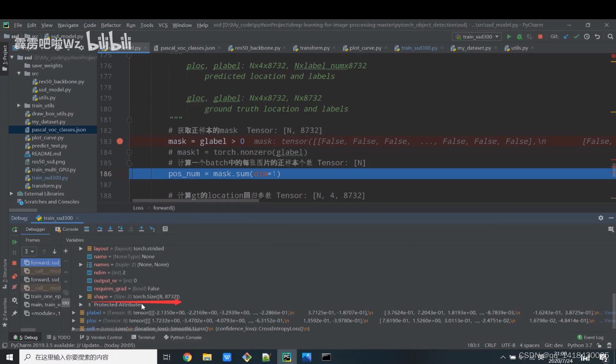The width and height of the screenshot is (616, 364).
Task: Expand External Libraries node
Action: click(x=12, y=194)
